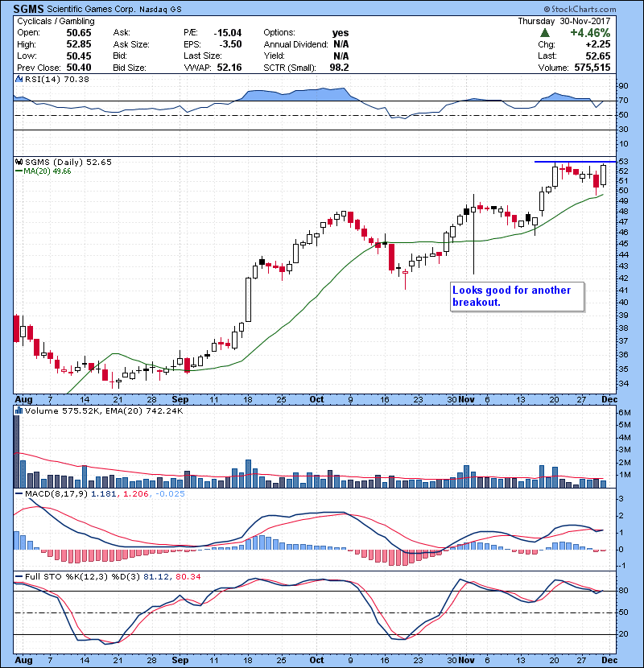This screenshot has width=644, height=668.
Task: Click the SGMS (Daily) 52.65 price label
Action: [68, 163]
